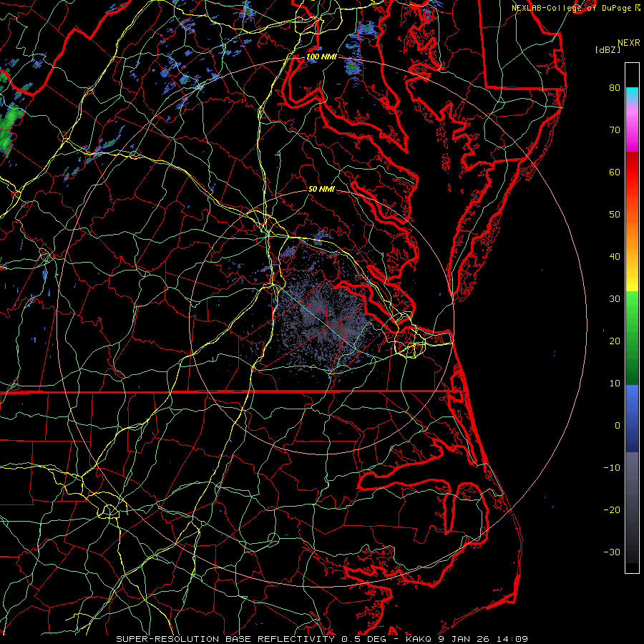Click the "NEXR" legend heading
This screenshot has height=644, width=644.
[629, 43]
